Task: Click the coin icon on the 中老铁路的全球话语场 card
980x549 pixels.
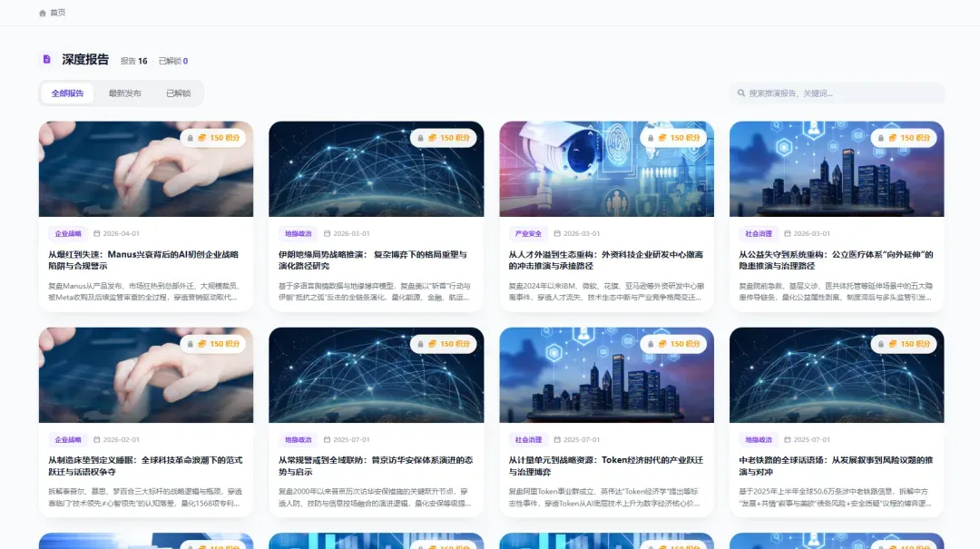Action: point(893,344)
